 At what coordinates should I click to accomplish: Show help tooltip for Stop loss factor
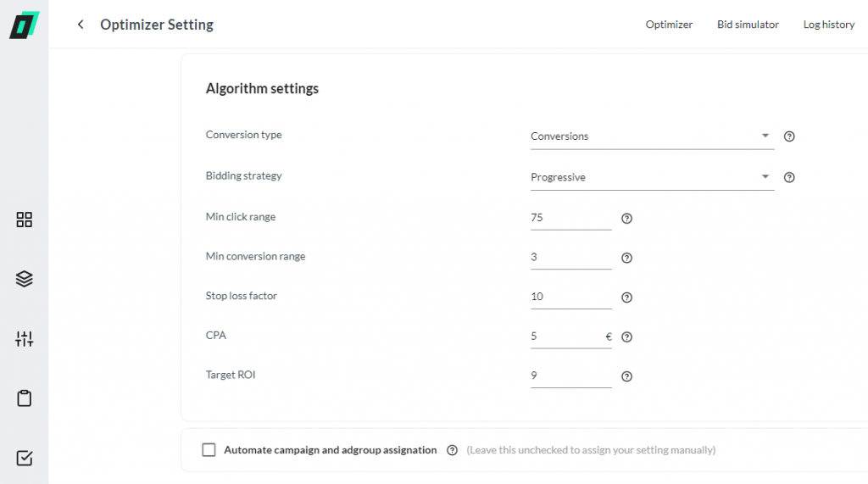click(x=626, y=298)
